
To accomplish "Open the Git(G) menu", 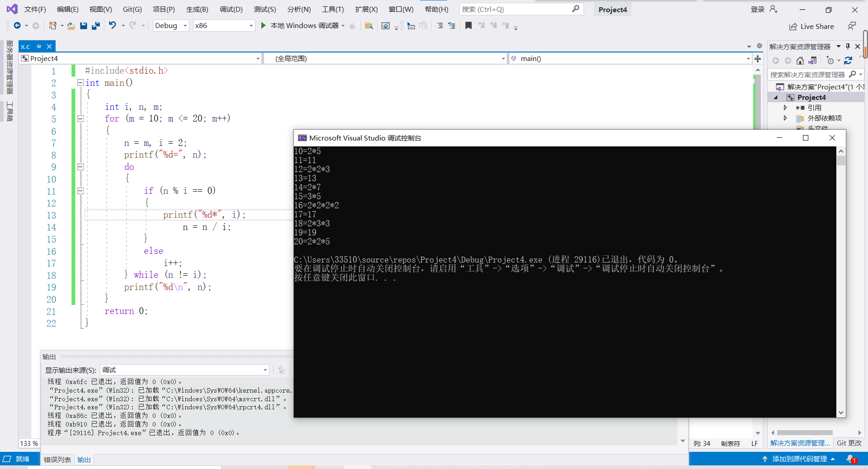I will (132, 9).
